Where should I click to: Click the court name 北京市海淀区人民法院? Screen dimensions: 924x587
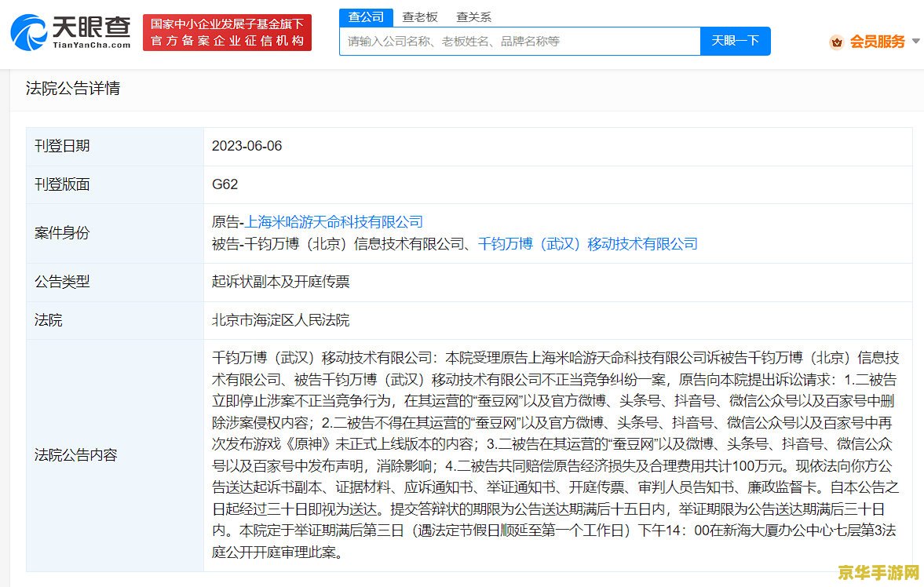(280, 320)
